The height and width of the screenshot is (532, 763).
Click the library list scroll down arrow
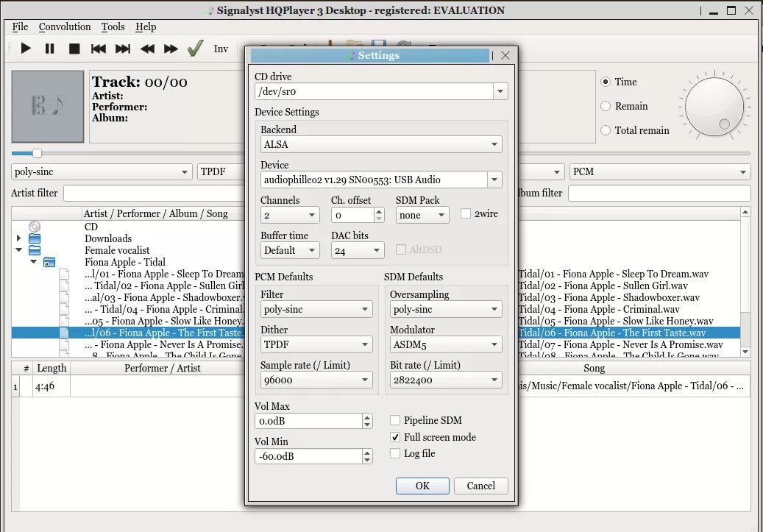(x=745, y=352)
